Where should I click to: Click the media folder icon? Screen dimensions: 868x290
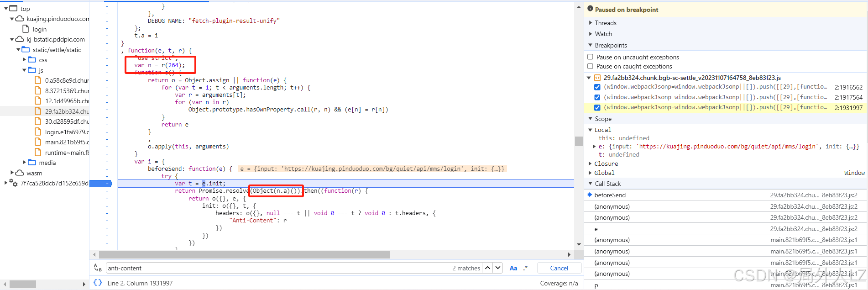coord(32,163)
